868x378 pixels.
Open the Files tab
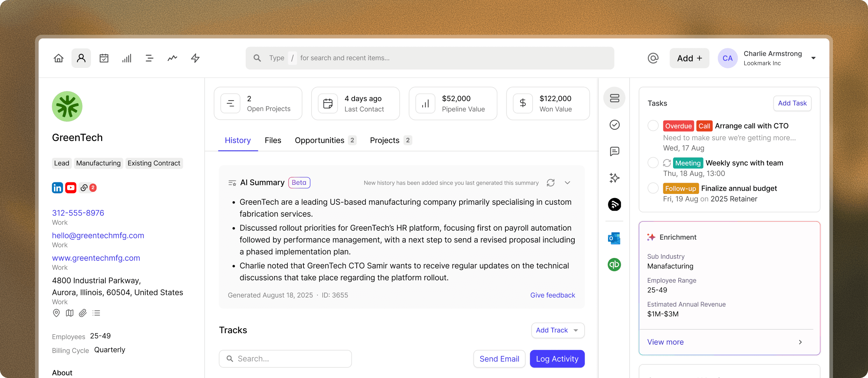(x=273, y=140)
